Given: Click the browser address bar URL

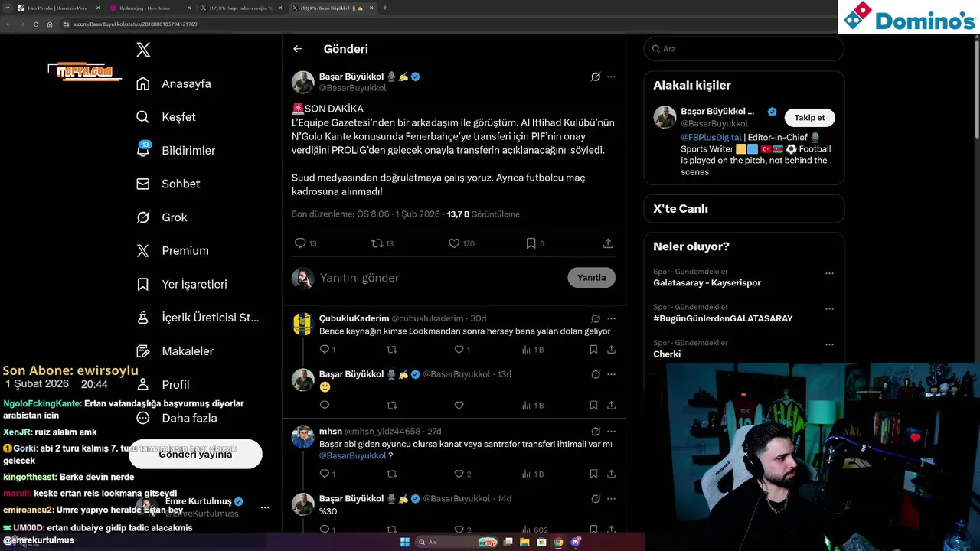Looking at the screenshot, I should coord(136,24).
